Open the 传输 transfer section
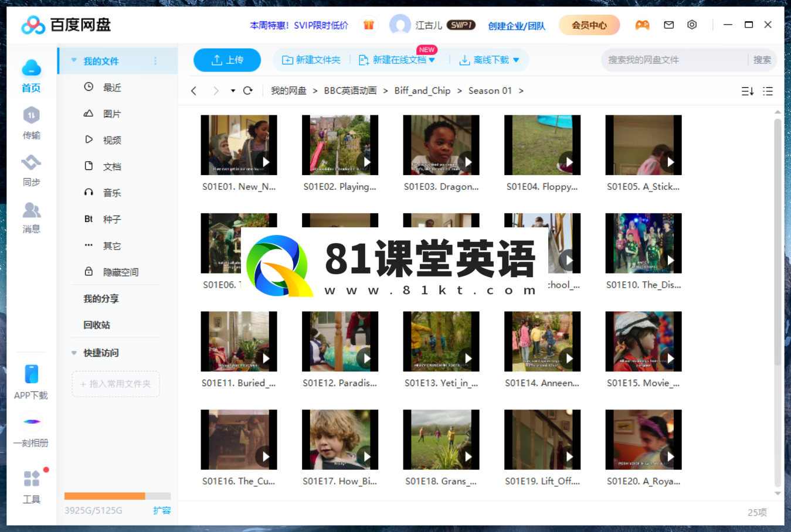791x532 pixels. coord(31,124)
